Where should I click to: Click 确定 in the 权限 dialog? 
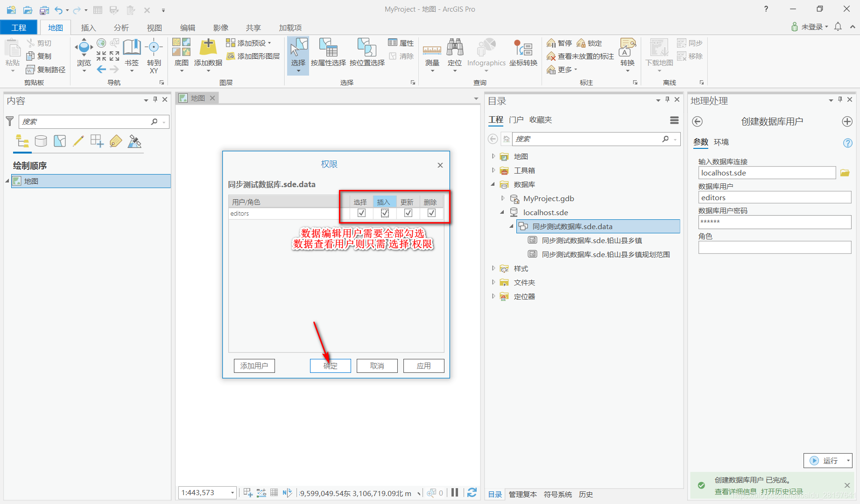pyautogui.click(x=331, y=366)
